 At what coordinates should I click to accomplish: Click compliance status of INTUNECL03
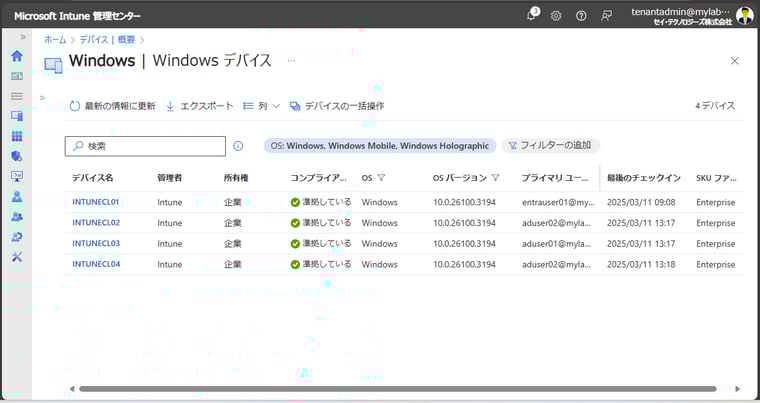tap(321, 243)
